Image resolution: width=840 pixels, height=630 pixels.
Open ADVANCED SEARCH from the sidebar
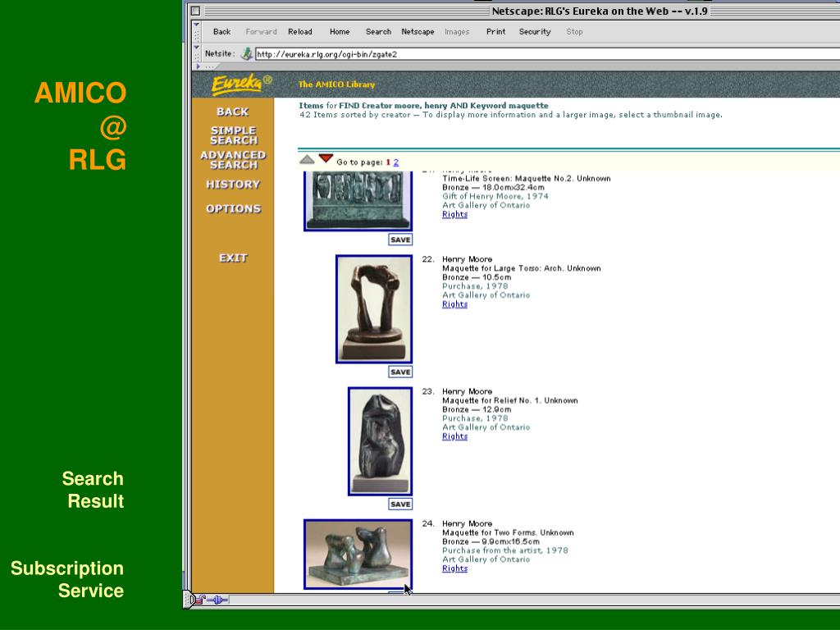(x=233, y=160)
